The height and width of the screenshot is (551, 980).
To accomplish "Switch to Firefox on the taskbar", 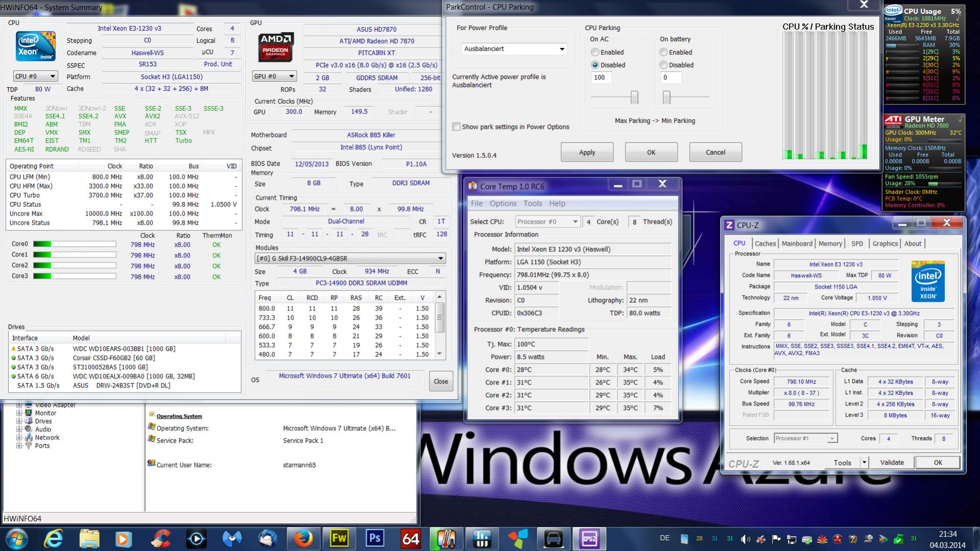I will coord(303,539).
